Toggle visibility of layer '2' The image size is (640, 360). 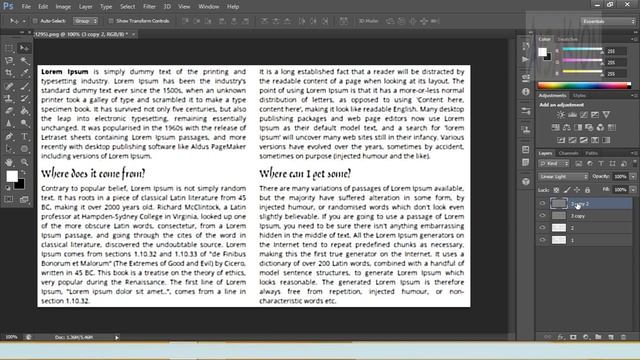click(x=542, y=228)
